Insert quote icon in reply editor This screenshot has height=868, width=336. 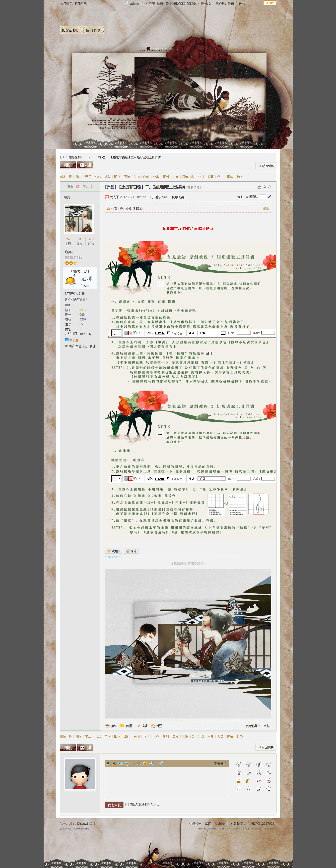coord(133,763)
